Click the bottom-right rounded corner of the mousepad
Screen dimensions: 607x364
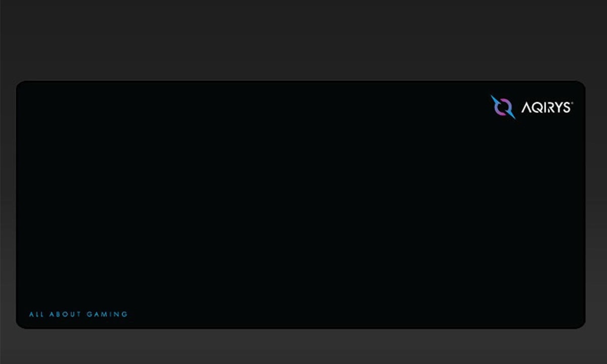pos(581,324)
